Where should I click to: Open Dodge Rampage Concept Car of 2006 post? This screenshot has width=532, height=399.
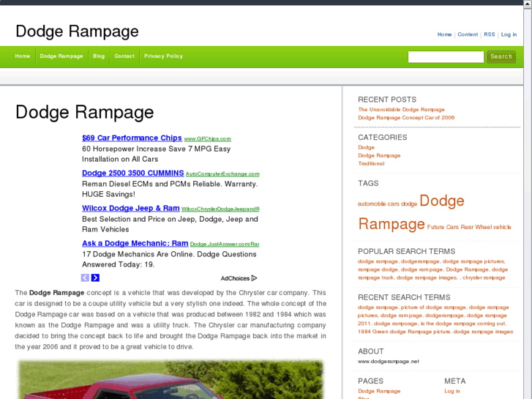coord(406,117)
